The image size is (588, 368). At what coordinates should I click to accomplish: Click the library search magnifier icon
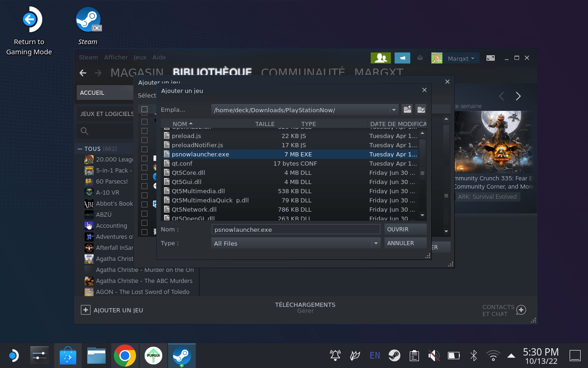point(85,131)
